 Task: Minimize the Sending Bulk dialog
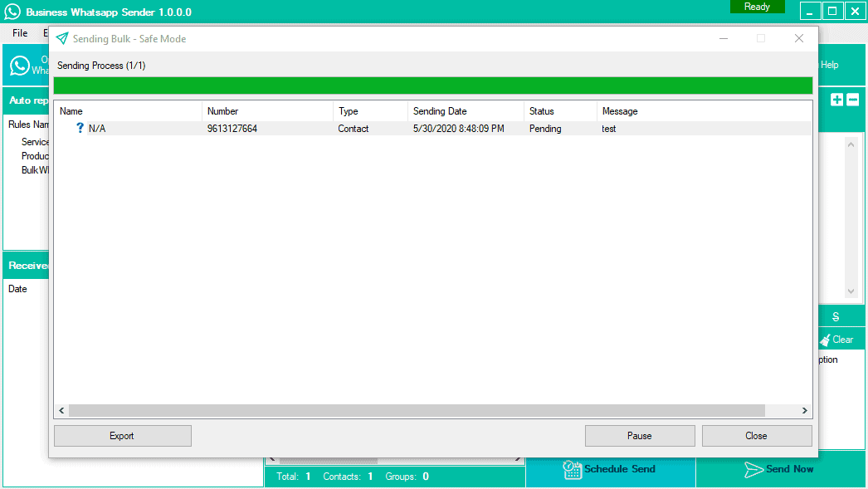coord(724,38)
